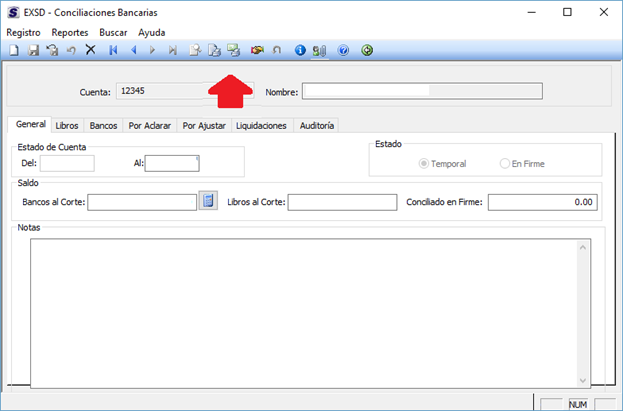Click the blue information icon in toolbar

(x=300, y=50)
